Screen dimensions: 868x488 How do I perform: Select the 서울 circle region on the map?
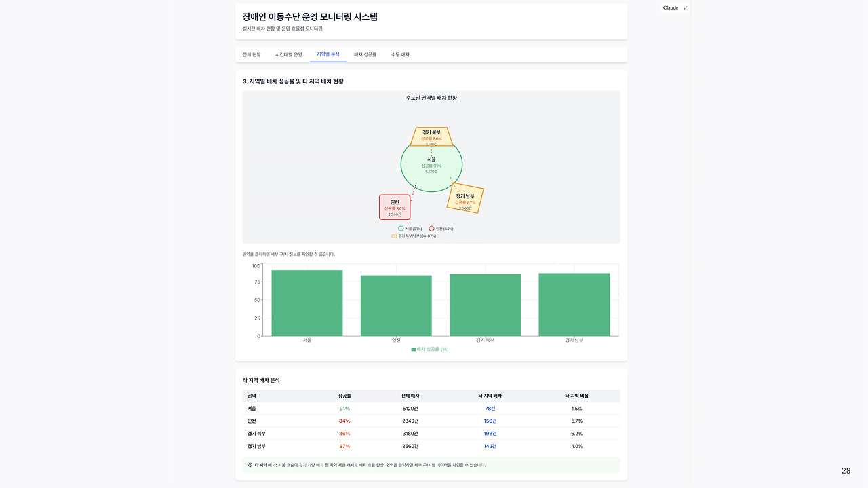(432, 164)
